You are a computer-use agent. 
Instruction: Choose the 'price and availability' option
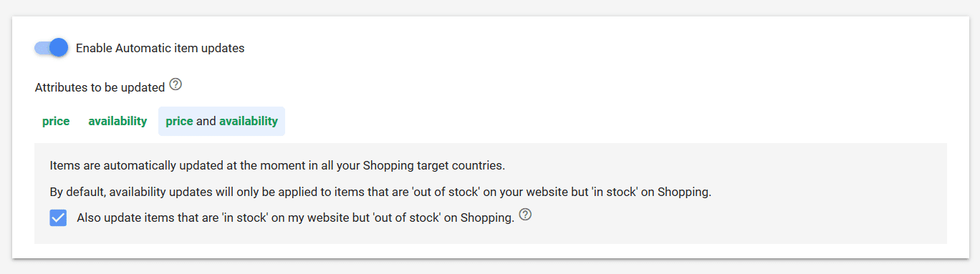click(221, 121)
